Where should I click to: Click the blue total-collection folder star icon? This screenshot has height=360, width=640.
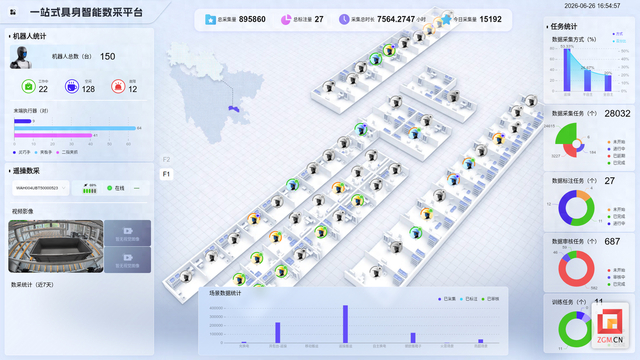click(210, 19)
